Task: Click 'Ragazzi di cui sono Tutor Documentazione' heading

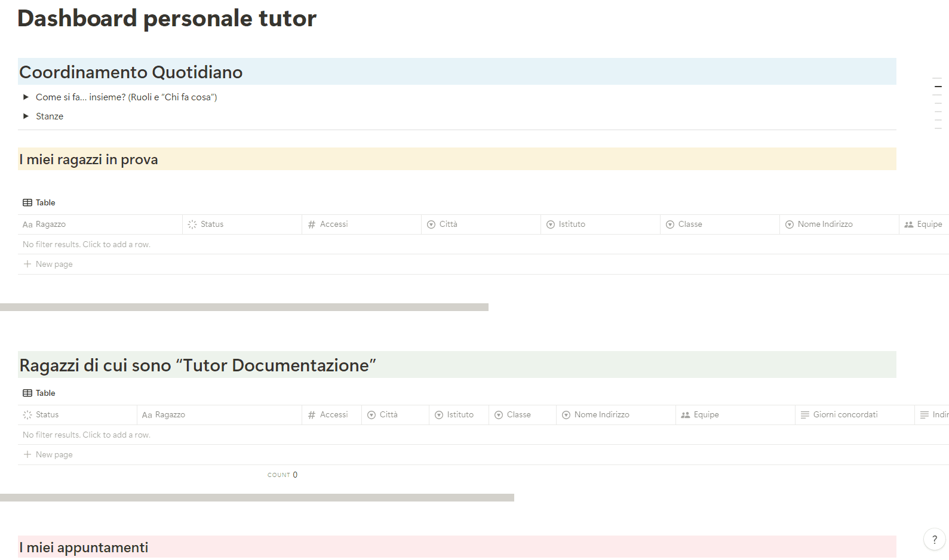Action: [x=198, y=365]
